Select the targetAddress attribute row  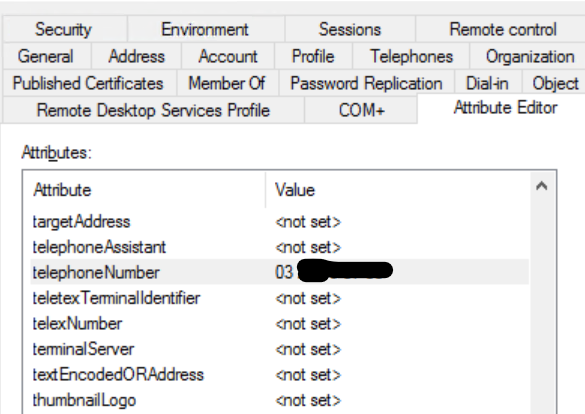pos(279,222)
